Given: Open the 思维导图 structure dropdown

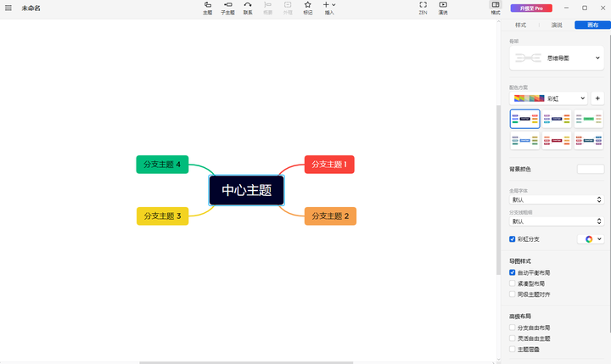Looking at the screenshot, I should coord(557,58).
